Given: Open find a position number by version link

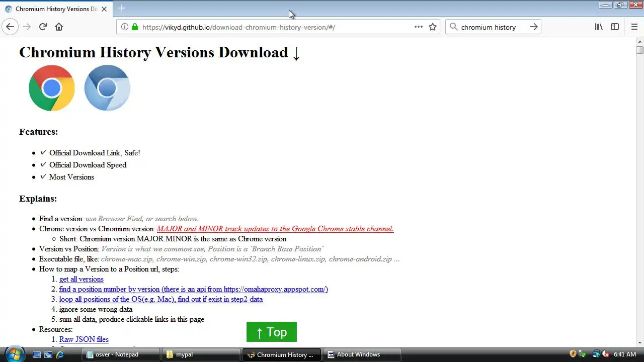Looking at the screenshot, I should [x=194, y=289].
